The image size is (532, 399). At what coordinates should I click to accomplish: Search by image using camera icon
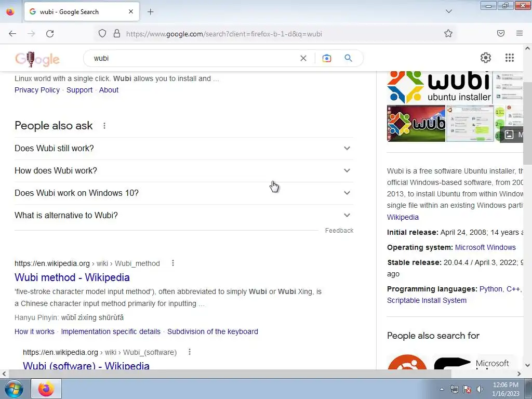tap(327, 58)
